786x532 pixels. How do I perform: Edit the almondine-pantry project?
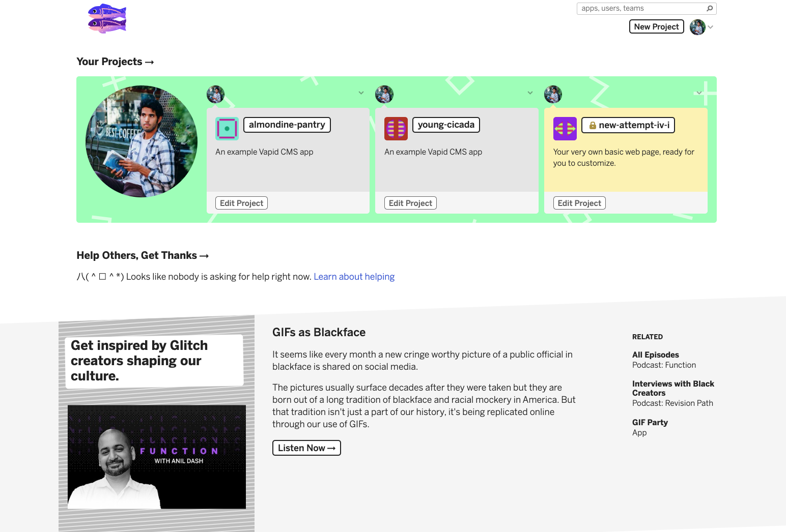point(241,203)
